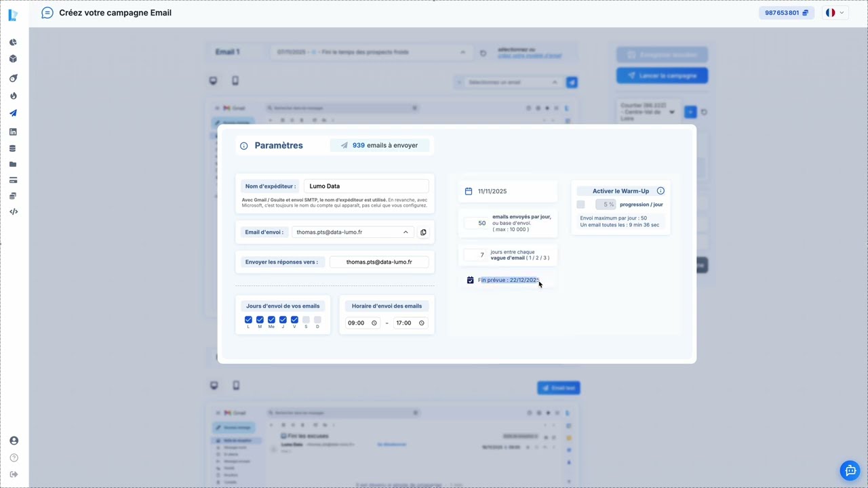Open the folder icon in the sidebar
The height and width of the screenshot is (488, 868).
tap(14, 164)
